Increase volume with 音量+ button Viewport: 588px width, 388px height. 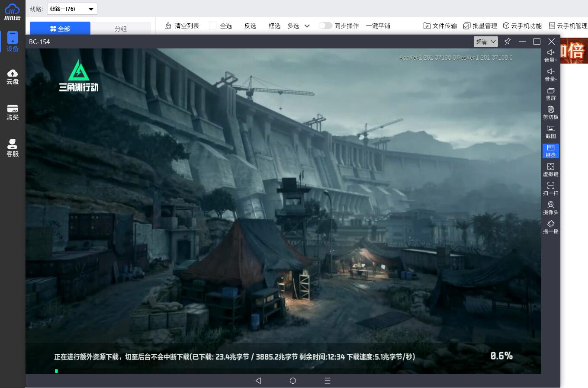(551, 56)
